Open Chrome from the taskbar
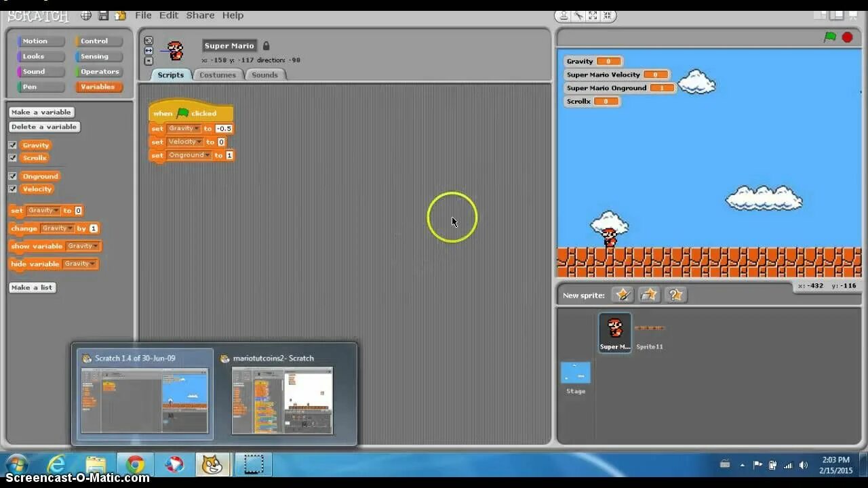Screen dimensions: 868x488 coord(135,465)
